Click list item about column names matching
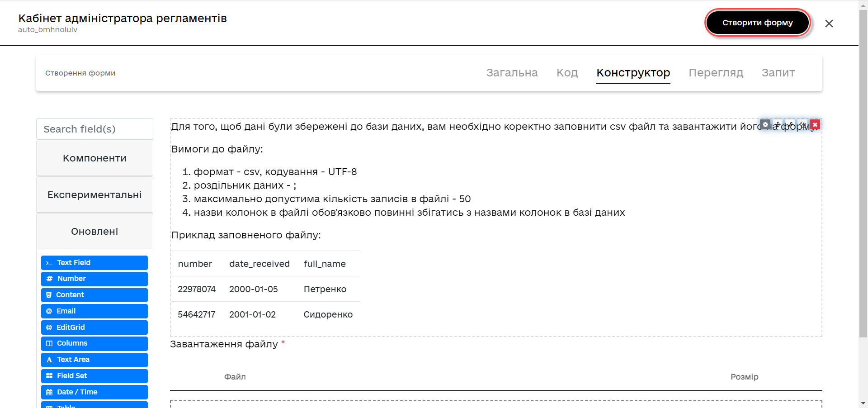868x408 pixels. pyautogui.click(x=410, y=213)
